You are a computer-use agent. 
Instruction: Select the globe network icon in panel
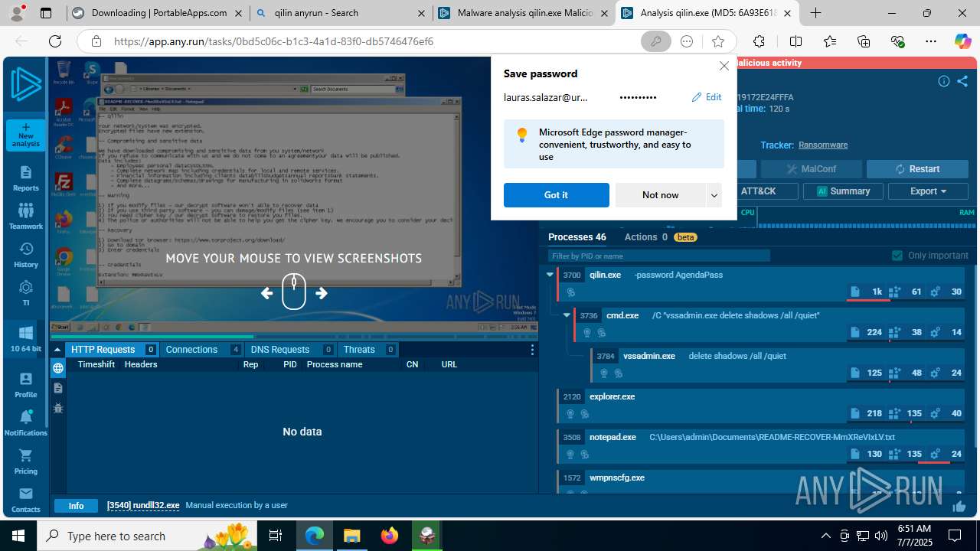(x=58, y=368)
